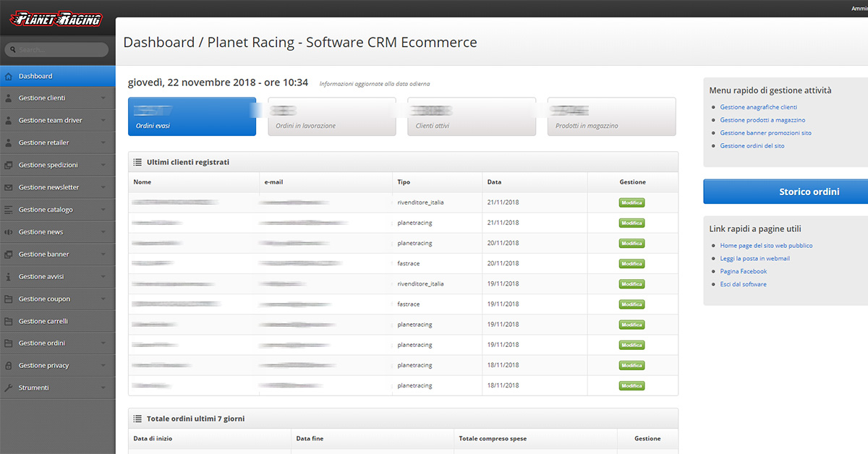Image resolution: width=868 pixels, height=454 pixels.
Task: Click the Strumenti wrench icon
Action: [9, 387]
